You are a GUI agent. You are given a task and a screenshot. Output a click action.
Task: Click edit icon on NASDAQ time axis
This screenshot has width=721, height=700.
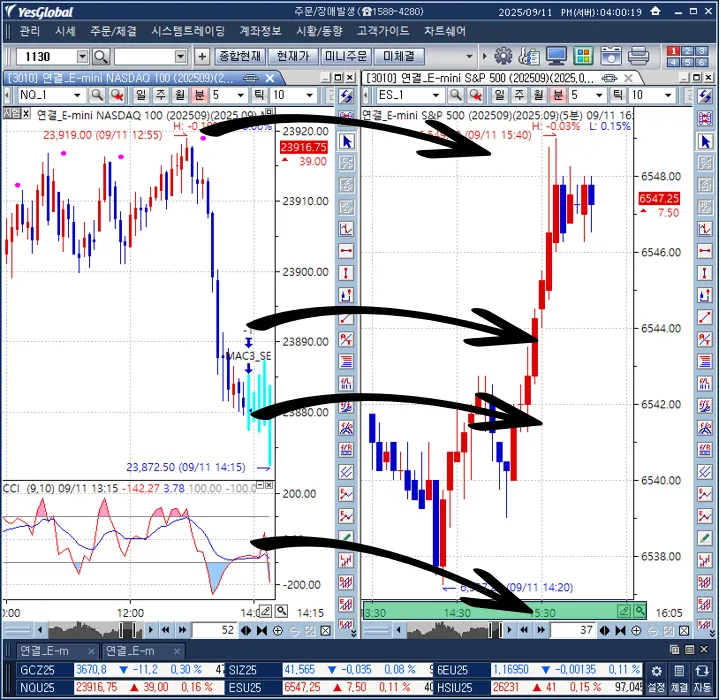[265, 611]
